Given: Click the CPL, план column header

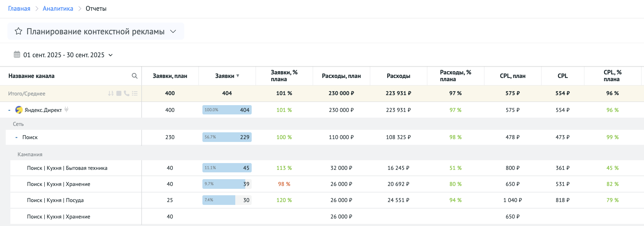Looking at the screenshot, I should 513,76.
